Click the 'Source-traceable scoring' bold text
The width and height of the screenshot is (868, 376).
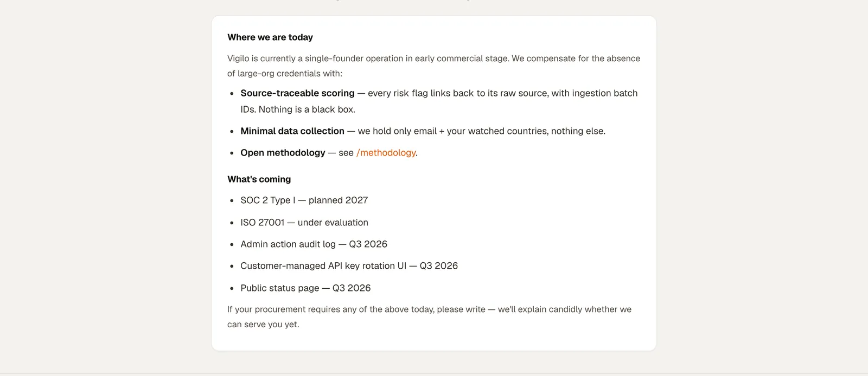[x=297, y=93]
